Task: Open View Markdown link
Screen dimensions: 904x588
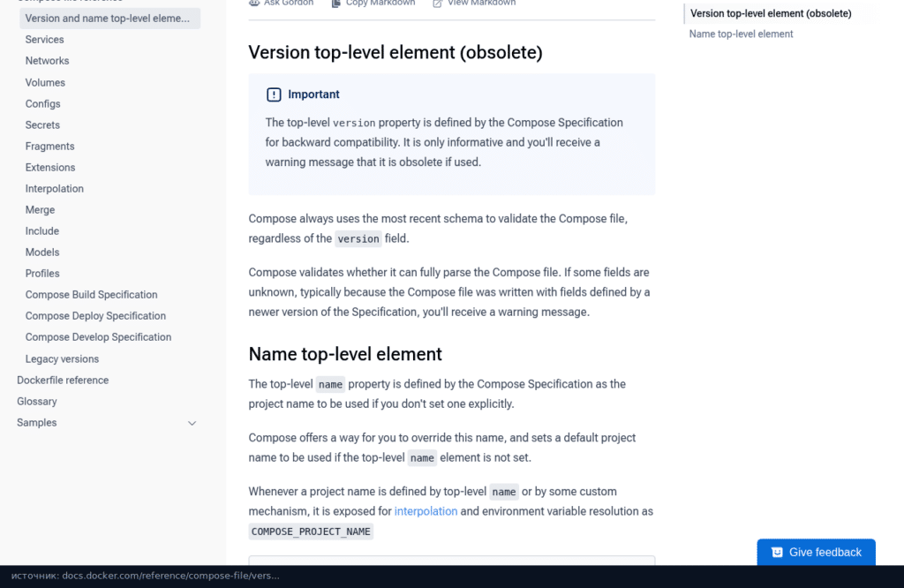Action: click(474, 3)
